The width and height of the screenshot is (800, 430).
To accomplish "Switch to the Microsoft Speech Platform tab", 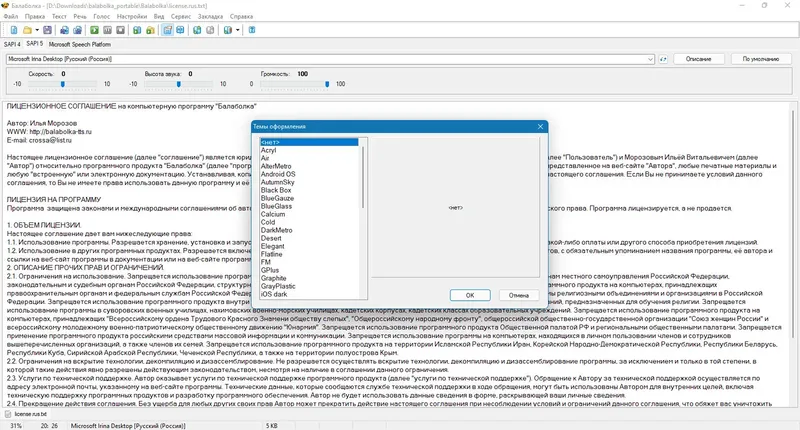I will click(x=80, y=44).
